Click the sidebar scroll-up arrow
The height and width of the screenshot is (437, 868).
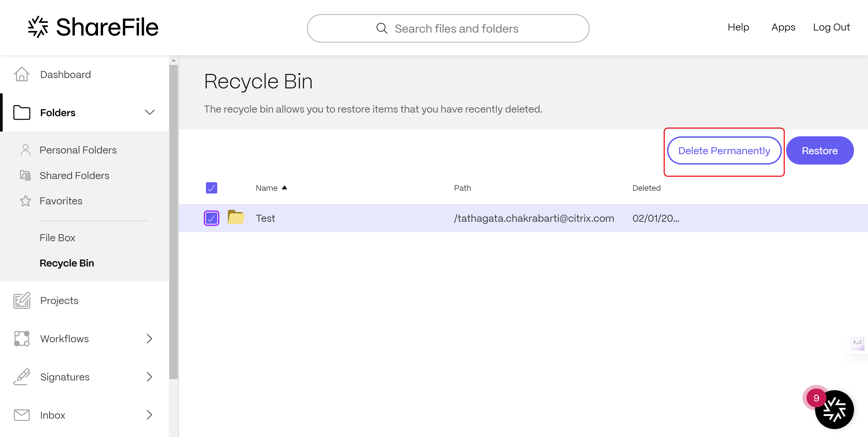174,61
